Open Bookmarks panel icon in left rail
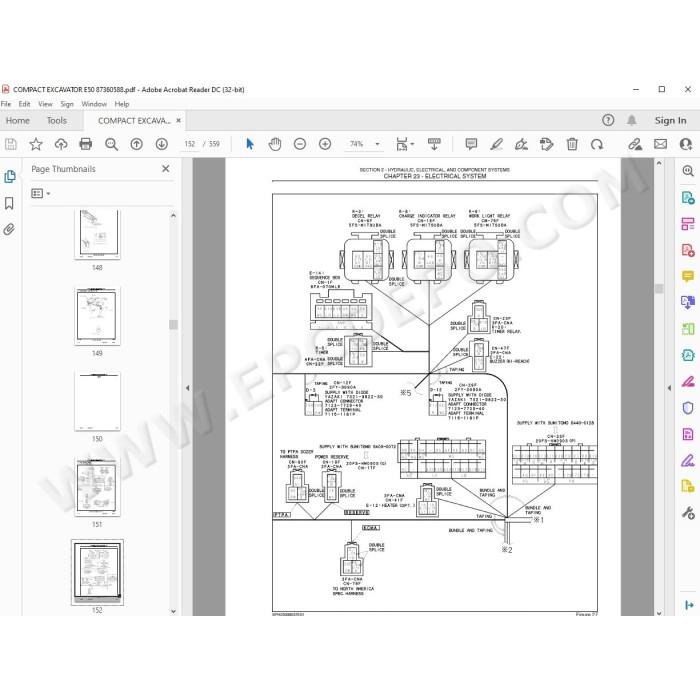This screenshot has height=700, width=700. [9, 203]
